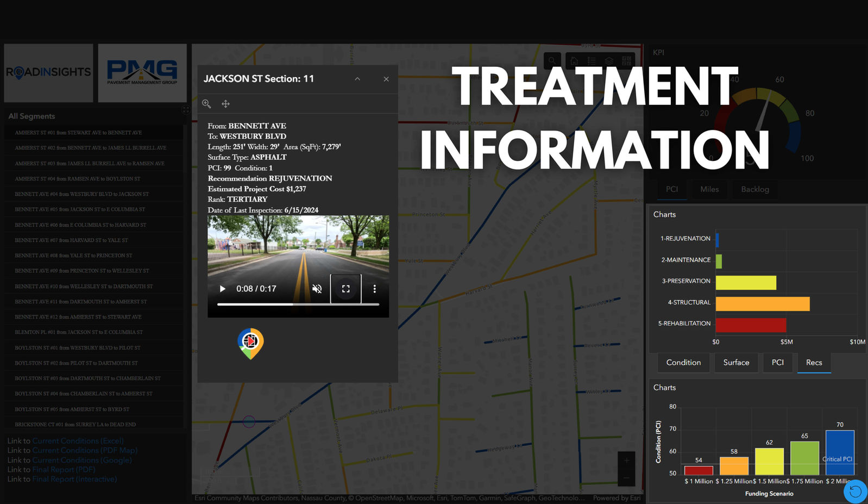
Task: Click the RoadInsights logo
Action: [48, 73]
